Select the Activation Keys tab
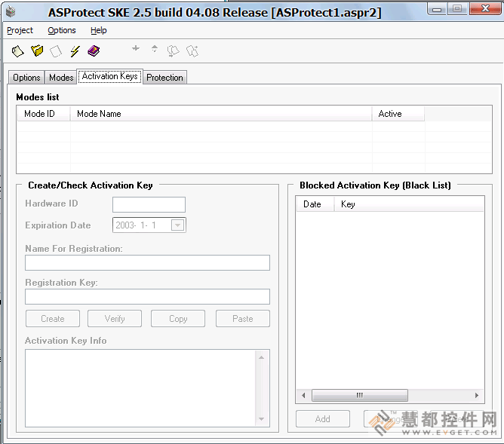The height and width of the screenshot is (444, 504). click(109, 76)
